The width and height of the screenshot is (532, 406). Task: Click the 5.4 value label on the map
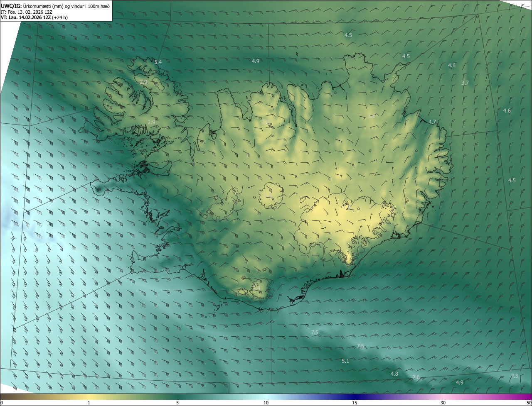158,62
